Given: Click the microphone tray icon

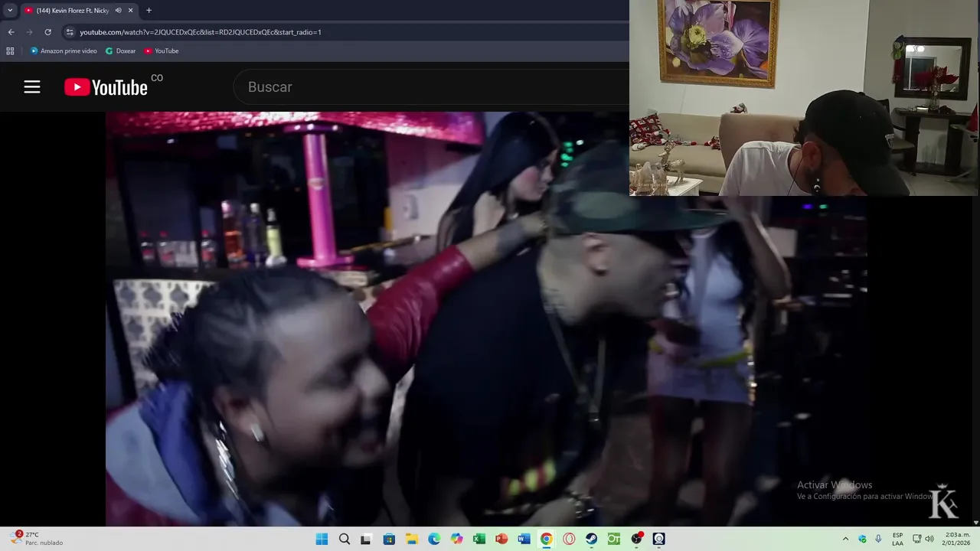Looking at the screenshot, I should click(x=878, y=539).
